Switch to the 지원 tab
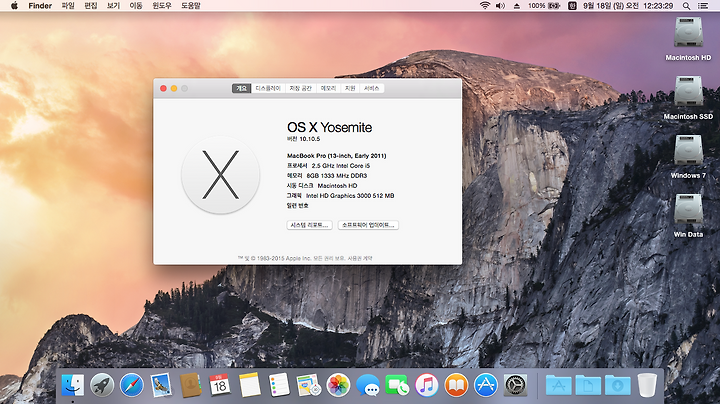 click(x=350, y=88)
